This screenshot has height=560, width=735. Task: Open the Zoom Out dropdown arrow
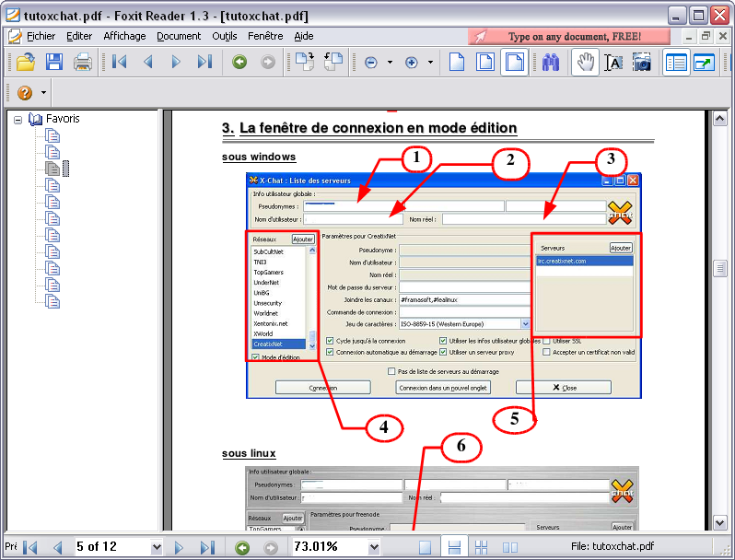coord(390,62)
